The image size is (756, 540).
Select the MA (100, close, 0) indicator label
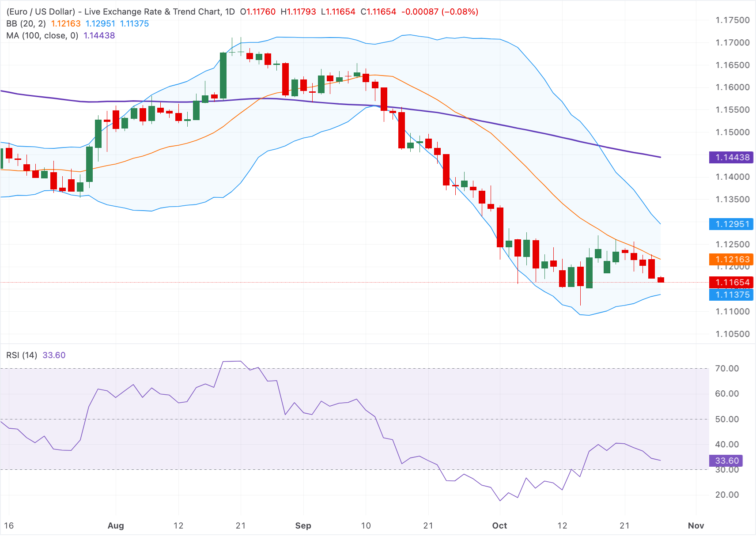(x=42, y=36)
